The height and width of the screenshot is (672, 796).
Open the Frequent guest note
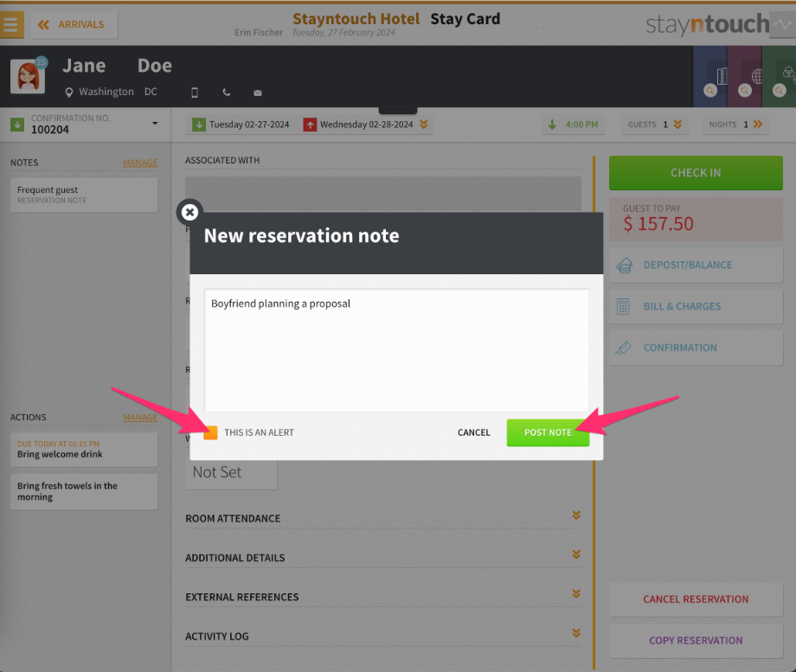84,195
